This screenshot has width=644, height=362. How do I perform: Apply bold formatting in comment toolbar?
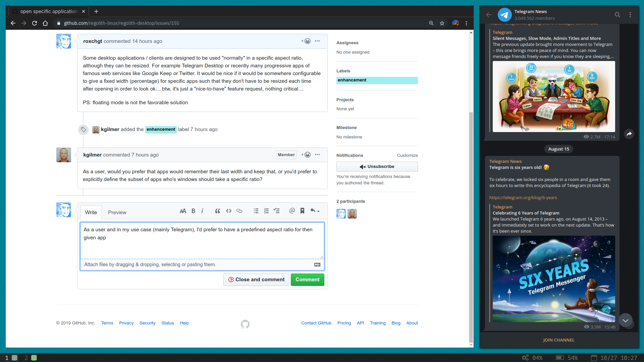pos(193,211)
